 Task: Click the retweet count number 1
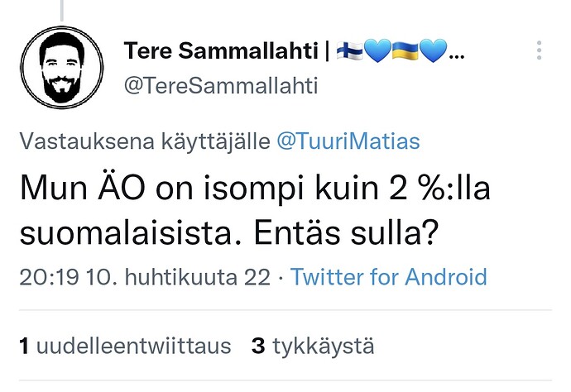24,346
